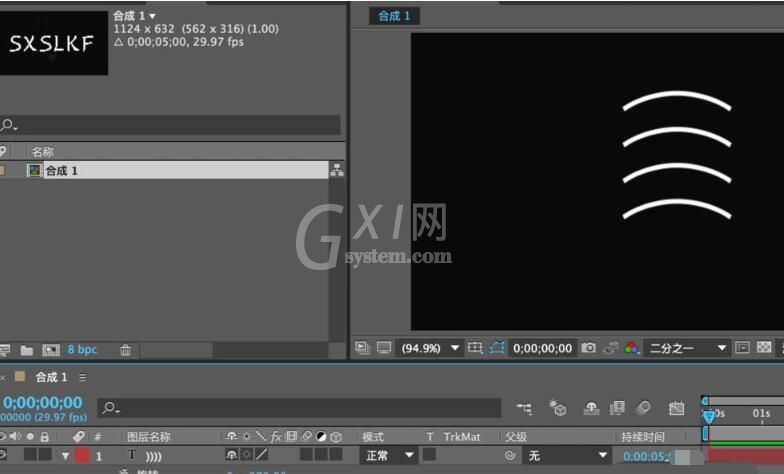Click the lock column header icon
This screenshot has height=474, width=784.
[x=44, y=437]
